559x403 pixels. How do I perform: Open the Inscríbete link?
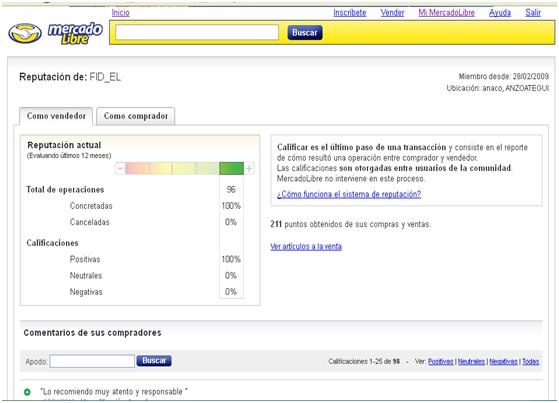(x=350, y=13)
